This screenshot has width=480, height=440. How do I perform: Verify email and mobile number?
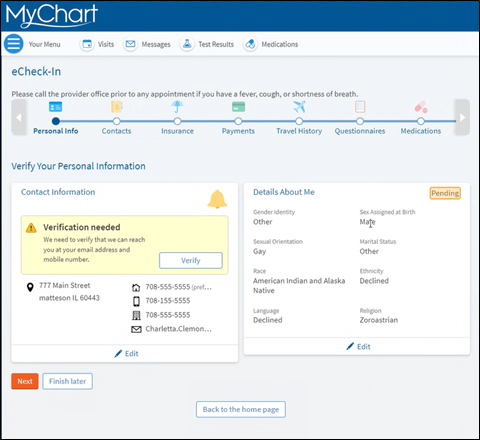(x=191, y=260)
